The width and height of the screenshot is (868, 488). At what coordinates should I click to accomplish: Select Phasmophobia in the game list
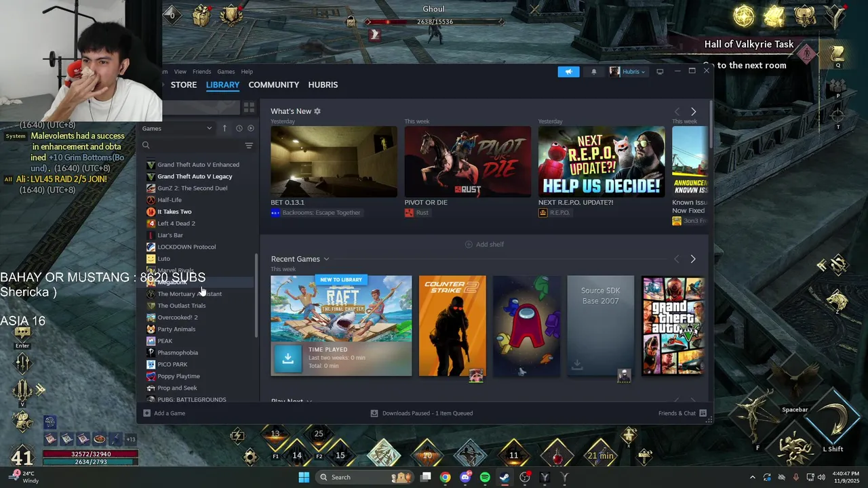tap(178, 352)
